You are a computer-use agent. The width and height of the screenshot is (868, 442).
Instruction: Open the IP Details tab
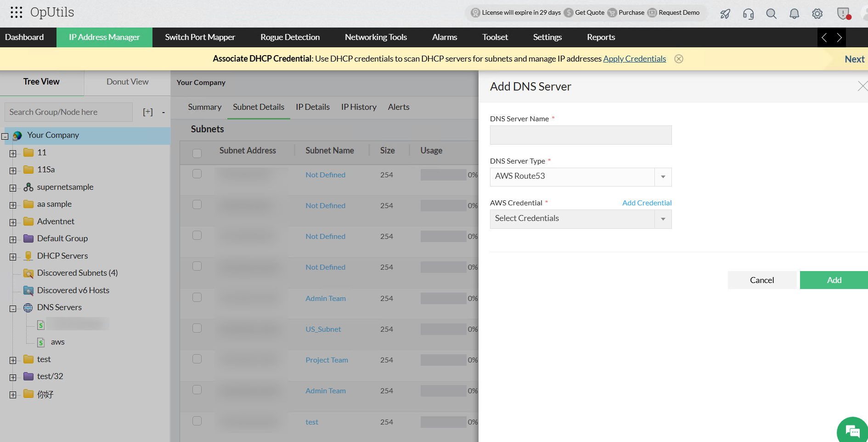pyautogui.click(x=313, y=107)
